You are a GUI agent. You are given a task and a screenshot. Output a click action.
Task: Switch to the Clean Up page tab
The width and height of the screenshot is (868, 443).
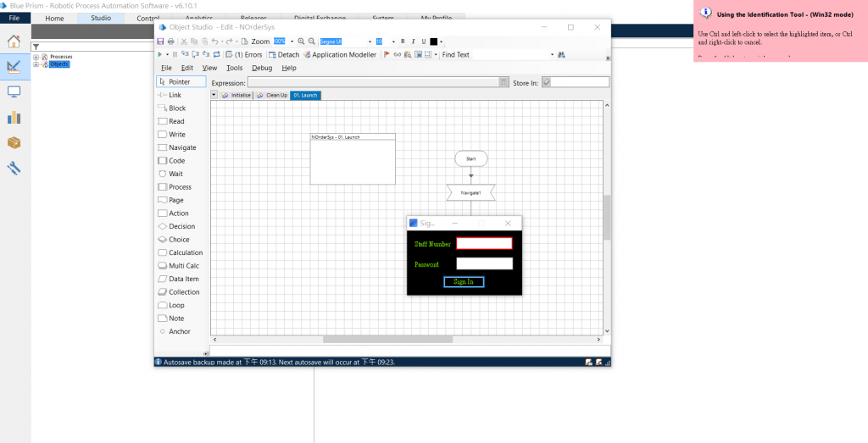point(272,95)
